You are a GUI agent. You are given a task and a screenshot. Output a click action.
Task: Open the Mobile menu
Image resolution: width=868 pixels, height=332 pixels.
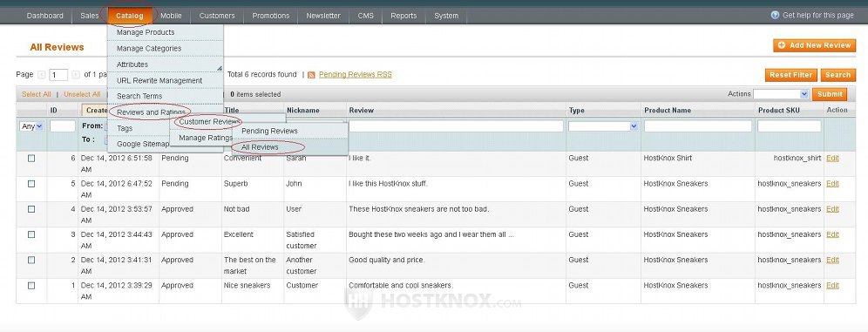click(x=171, y=16)
